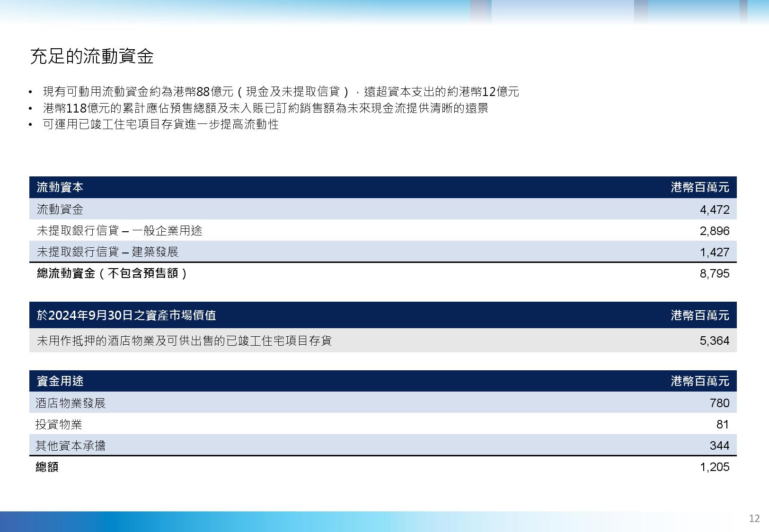
Task: Click the header 於2024年9月30日之資產市場價值
Action: click(126, 315)
